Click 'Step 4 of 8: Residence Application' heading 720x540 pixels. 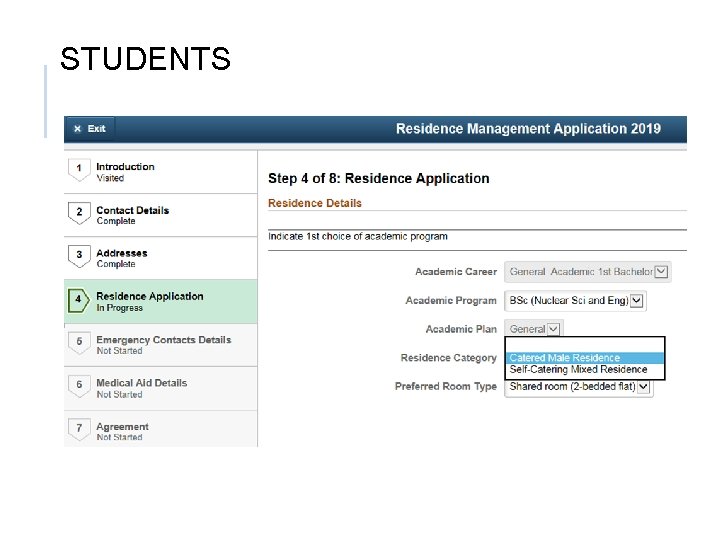pos(378,178)
